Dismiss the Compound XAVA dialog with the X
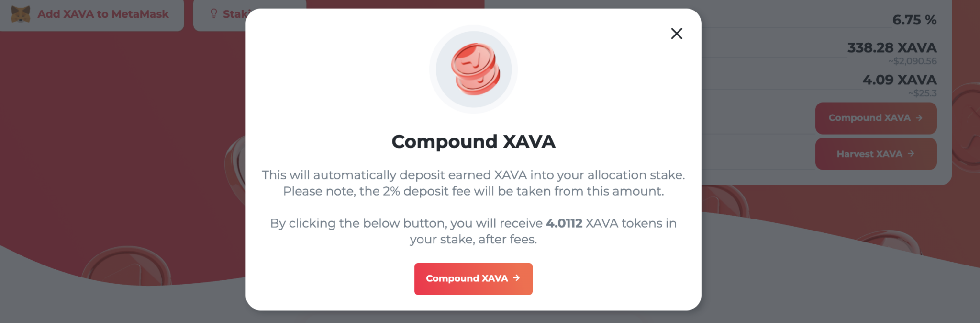Viewport: 980px width, 323px height. click(676, 34)
